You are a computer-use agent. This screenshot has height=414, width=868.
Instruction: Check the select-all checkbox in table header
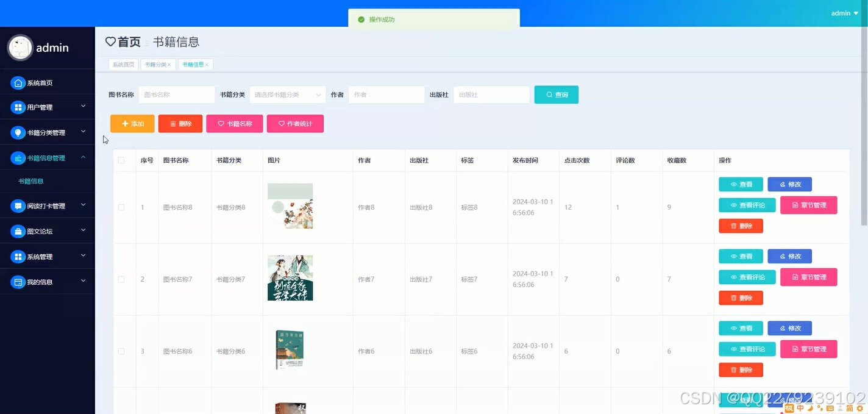point(121,160)
